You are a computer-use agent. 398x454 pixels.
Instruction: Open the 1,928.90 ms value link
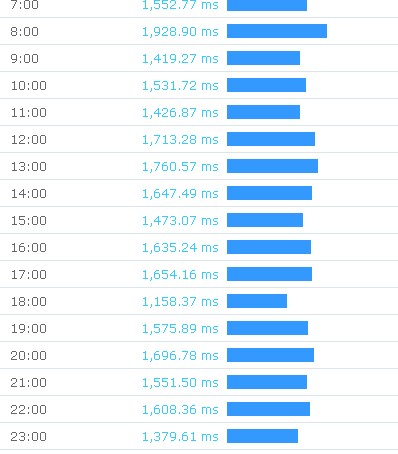(x=180, y=32)
